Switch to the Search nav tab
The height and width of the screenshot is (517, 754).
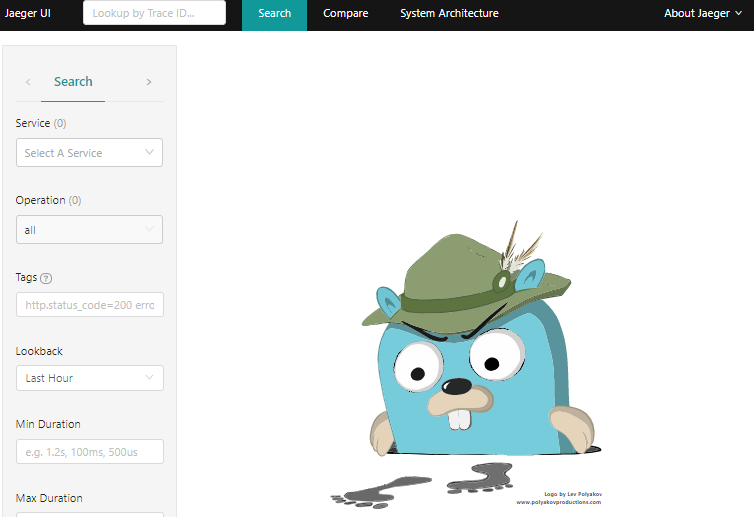pyautogui.click(x=275, y=13)
